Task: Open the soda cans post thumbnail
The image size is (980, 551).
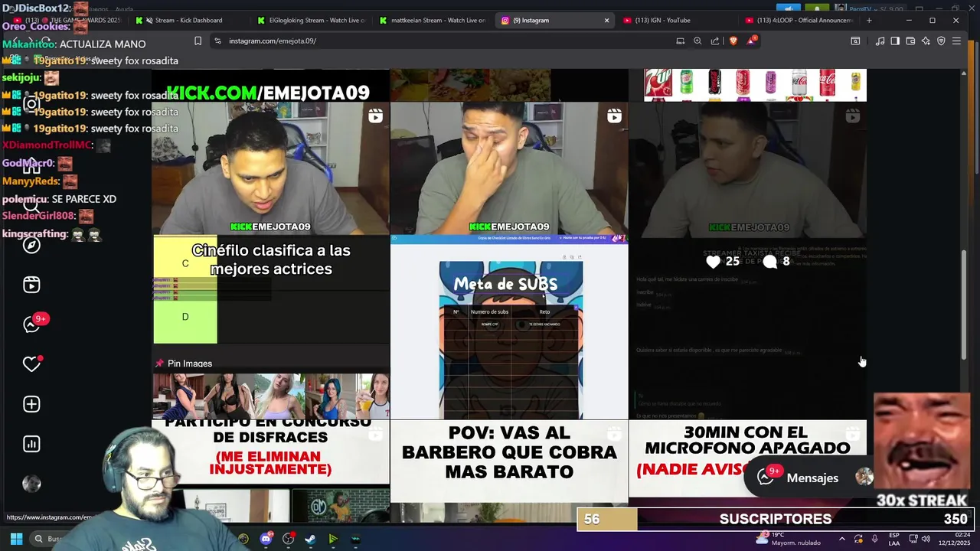Action: (x=747, y=85)
